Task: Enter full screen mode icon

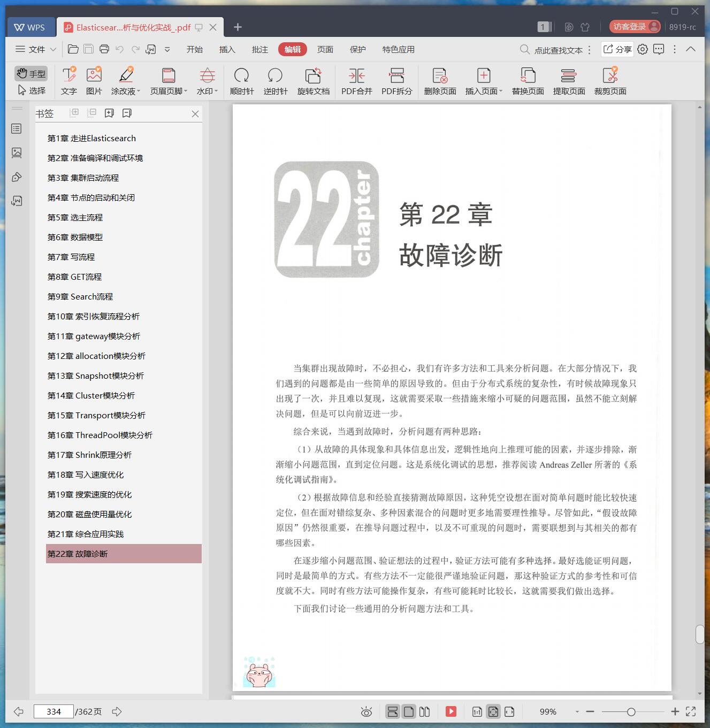Action: coord(691,711)
